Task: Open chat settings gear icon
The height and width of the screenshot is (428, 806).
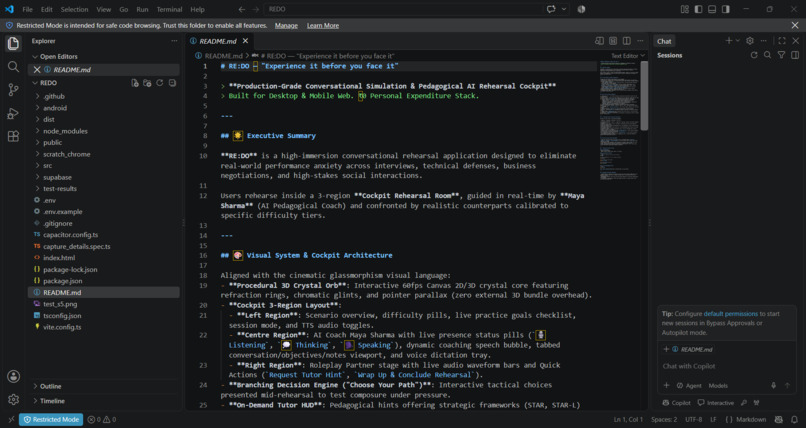Action: coord(750,41)
